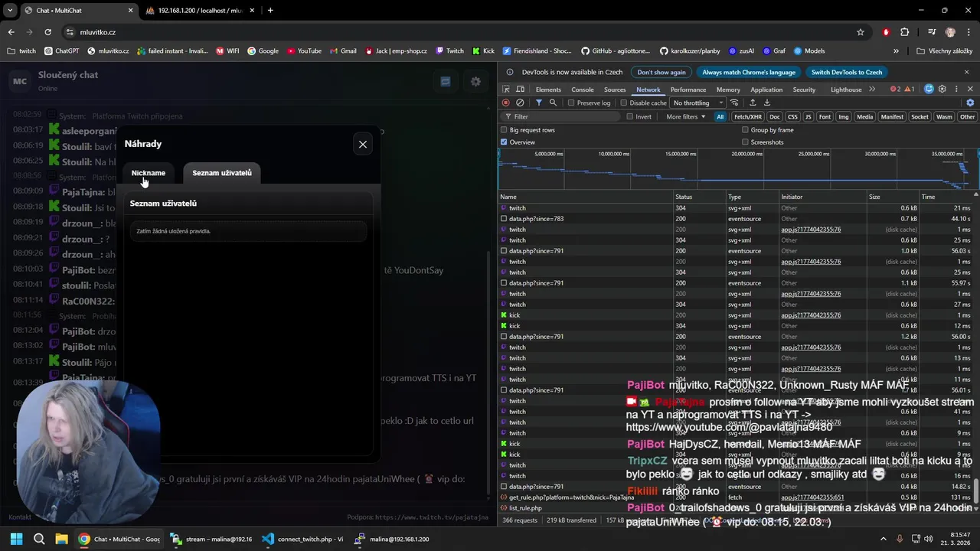Stop recording network log
This screenshot has width=980, height=551.
[505, 103]
